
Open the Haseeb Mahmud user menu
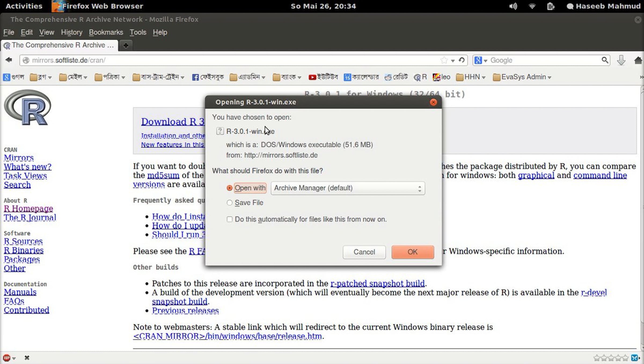coord(603,6)
